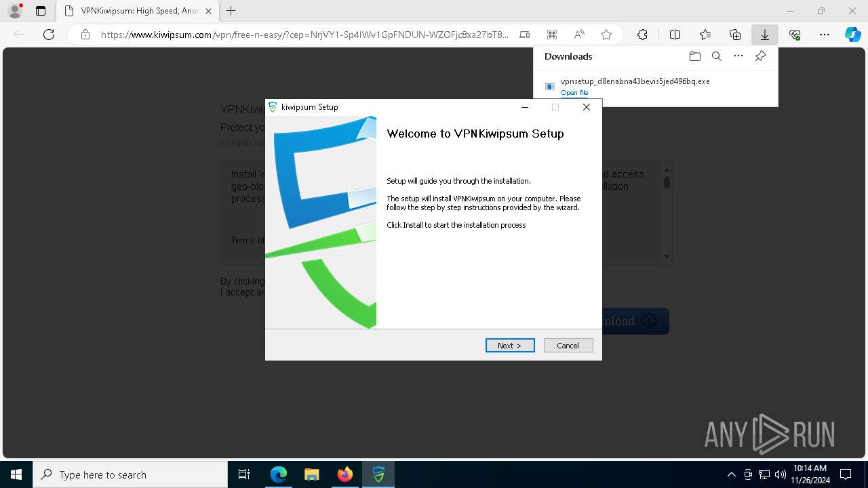Refresh the browser page
This screenshot has height=488, width=868.
(x=49, y=35)
